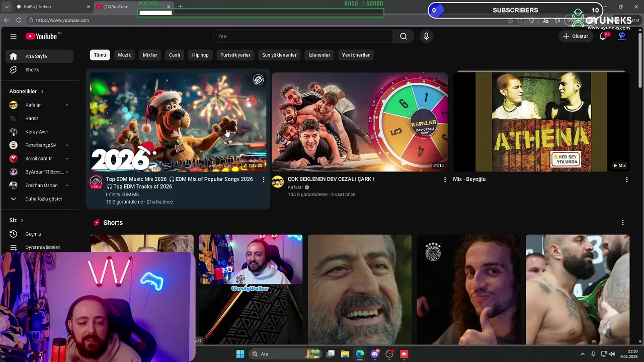The width and height of the screenshot is (644, 362).
Task: Open Scroll.com.tr subscription
Action: click(40, 158)
